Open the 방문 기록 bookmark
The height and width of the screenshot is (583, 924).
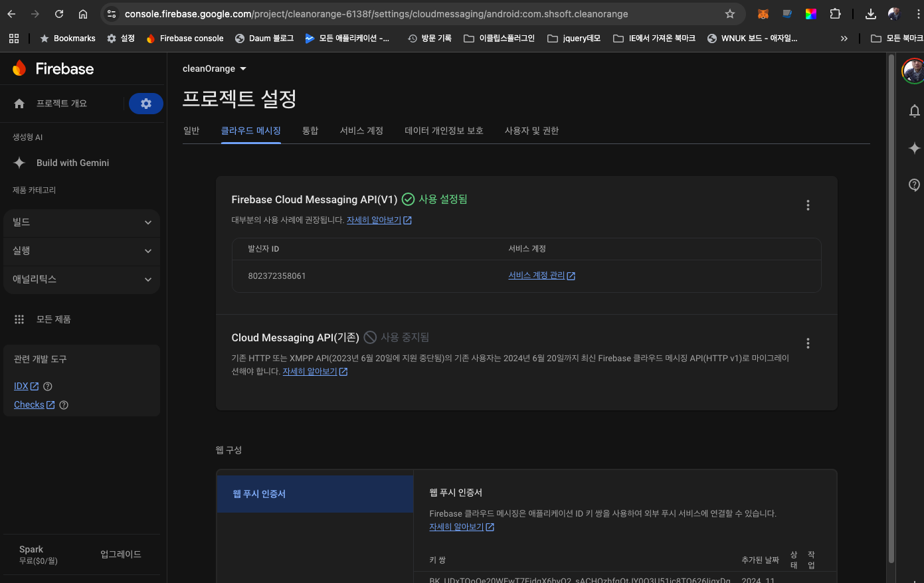[x=430, y=39]
